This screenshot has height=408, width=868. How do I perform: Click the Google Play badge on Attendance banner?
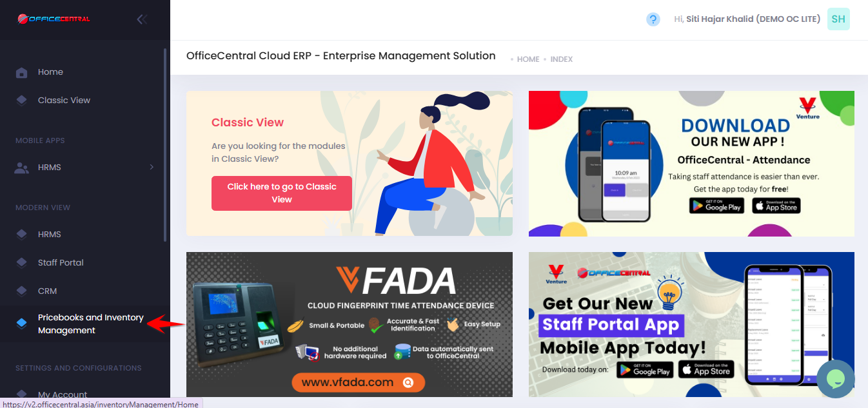tap(716, 206)
